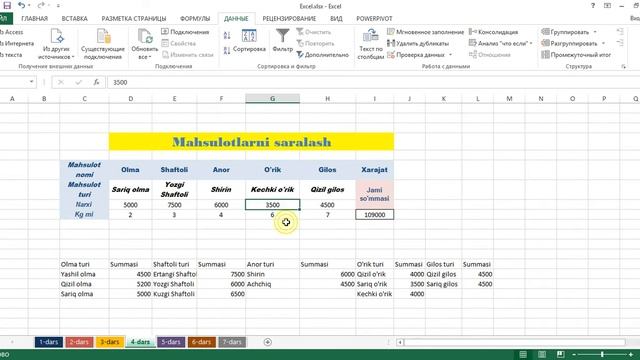
Task: Switch to the ВИД tab
Action: (x=336, y=19)
